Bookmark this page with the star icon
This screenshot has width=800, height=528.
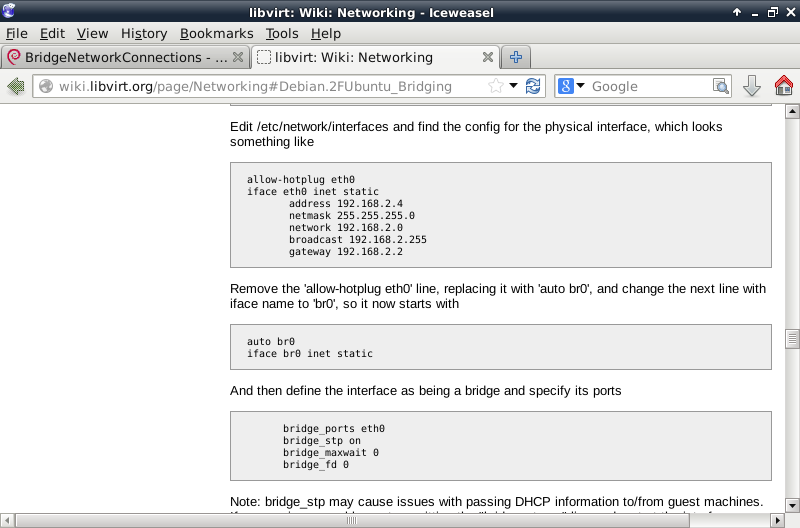[496, 87]
